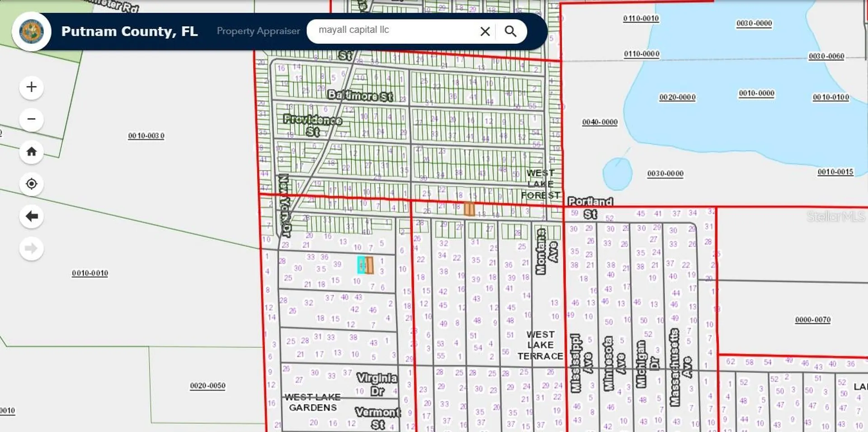Click the Vermont St street label

[x=378, y=418]
